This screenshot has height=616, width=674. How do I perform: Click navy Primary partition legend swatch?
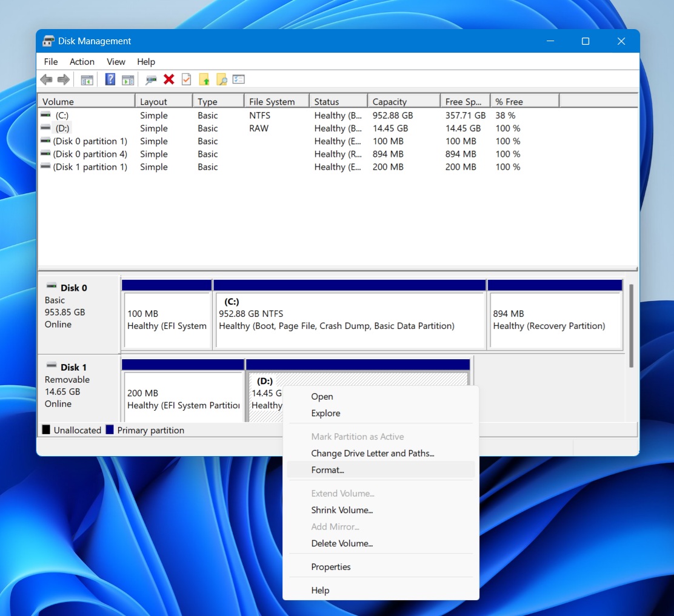pos(110,429)
